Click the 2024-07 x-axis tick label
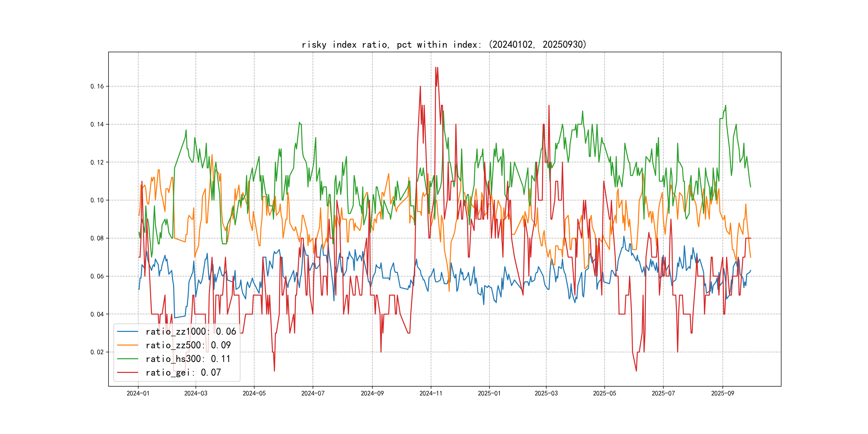This screenshot has width=868, height=434. pyautogui.click(x=313, y=393)
